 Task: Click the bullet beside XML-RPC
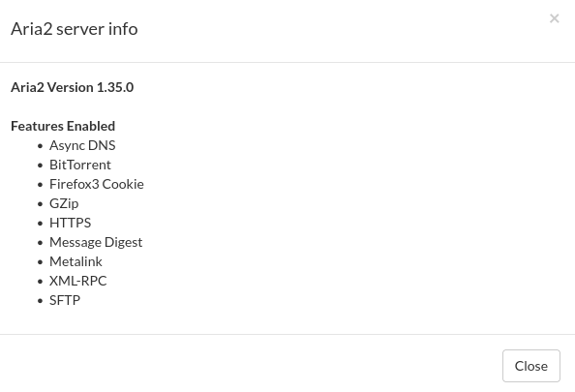pos(40,282)
